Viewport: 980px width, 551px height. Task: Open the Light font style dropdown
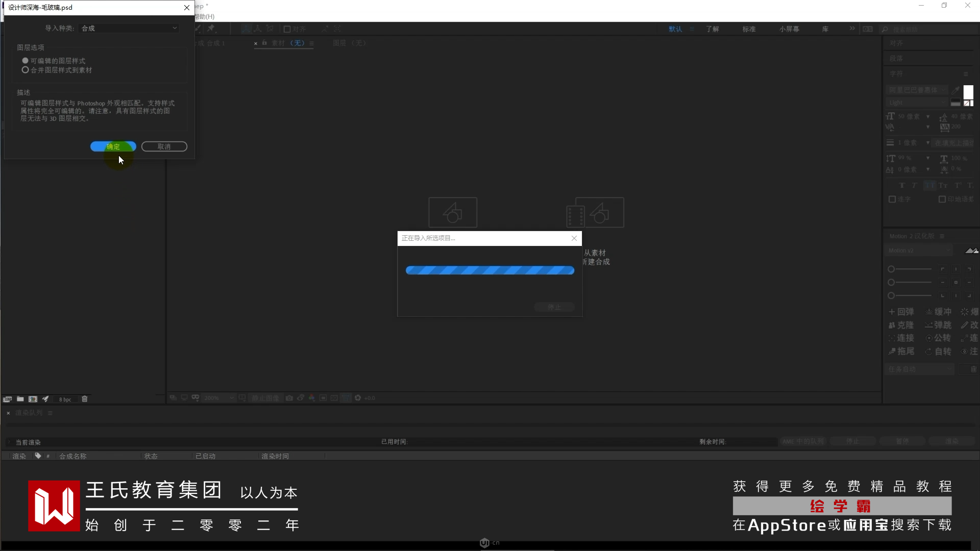(917, 103)
